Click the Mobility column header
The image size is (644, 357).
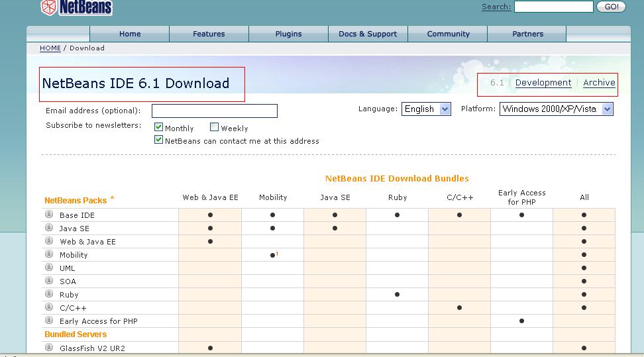[273, 197]
